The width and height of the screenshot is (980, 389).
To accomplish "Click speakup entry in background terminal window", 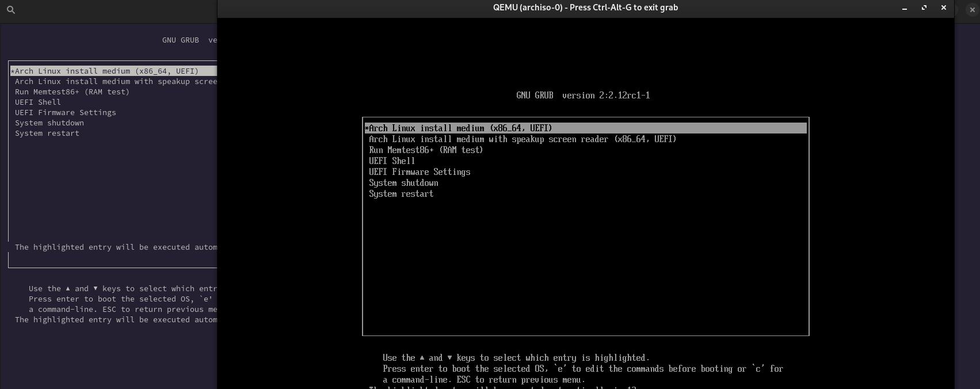I will point(116,82).
